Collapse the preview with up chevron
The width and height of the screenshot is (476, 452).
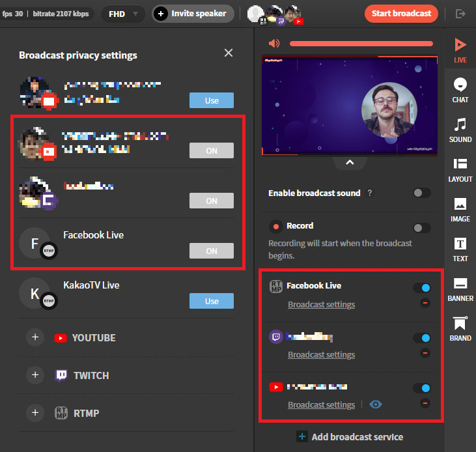[350, 162]
